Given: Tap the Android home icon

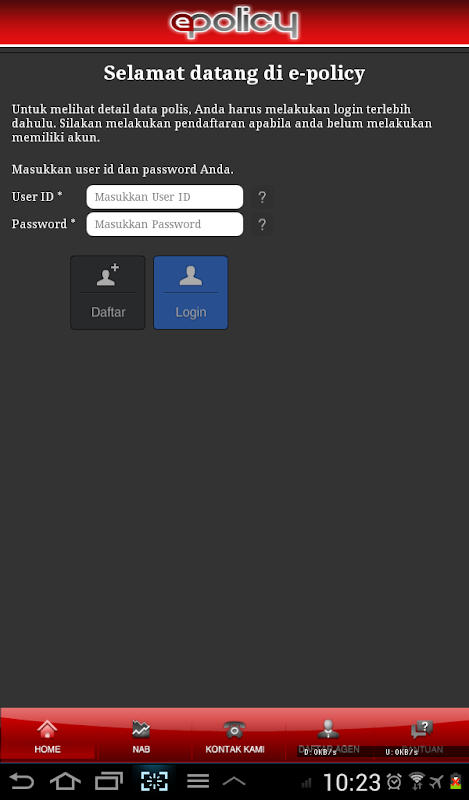Looking at the screenshot, I should click(65, 781).
